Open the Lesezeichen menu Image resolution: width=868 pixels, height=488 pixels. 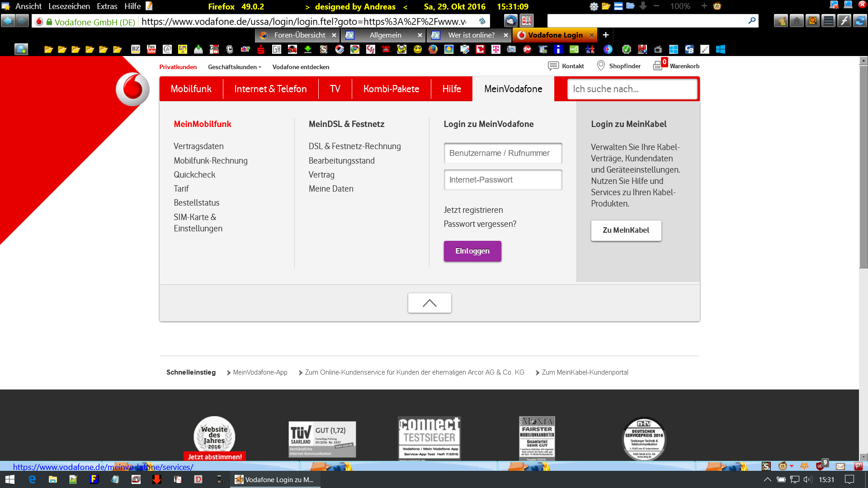pos(69,6)
